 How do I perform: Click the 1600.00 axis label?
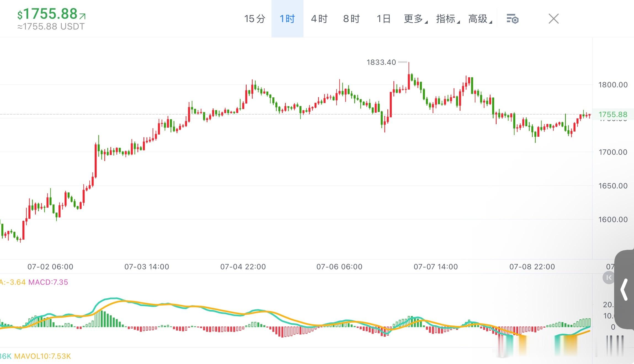(613, 220)
